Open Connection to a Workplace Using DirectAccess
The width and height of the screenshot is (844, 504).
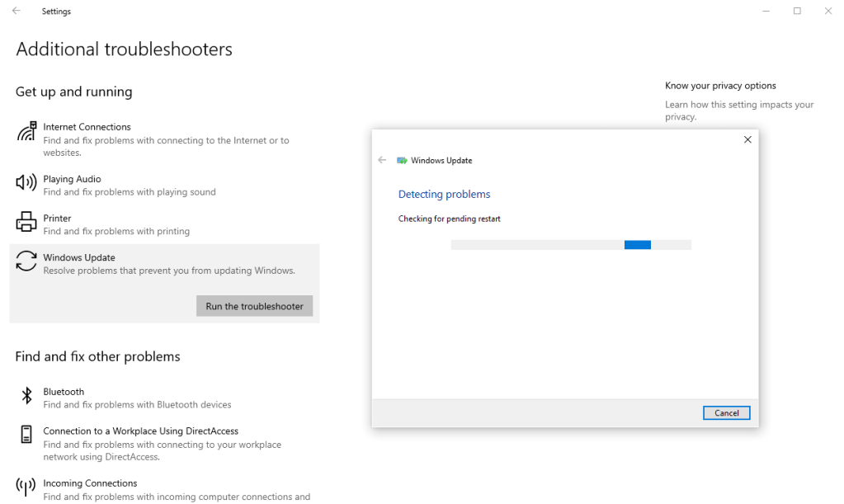click(163, 443)
